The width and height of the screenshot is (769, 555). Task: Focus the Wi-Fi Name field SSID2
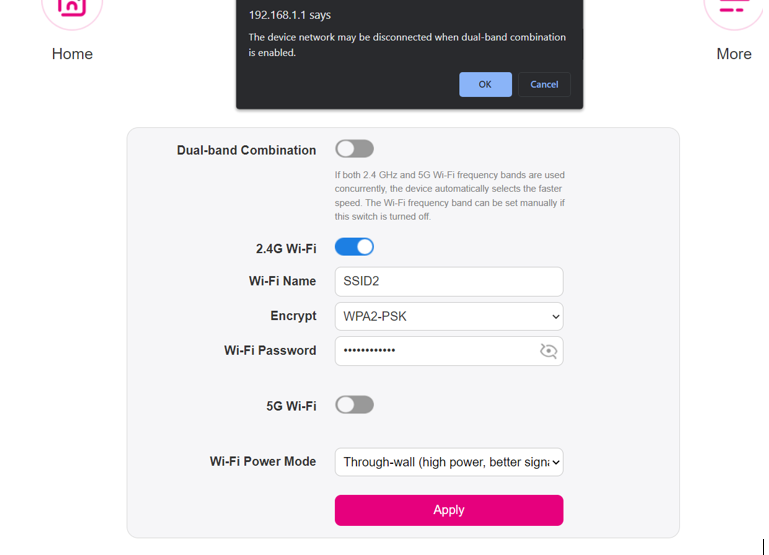[449, 281]
